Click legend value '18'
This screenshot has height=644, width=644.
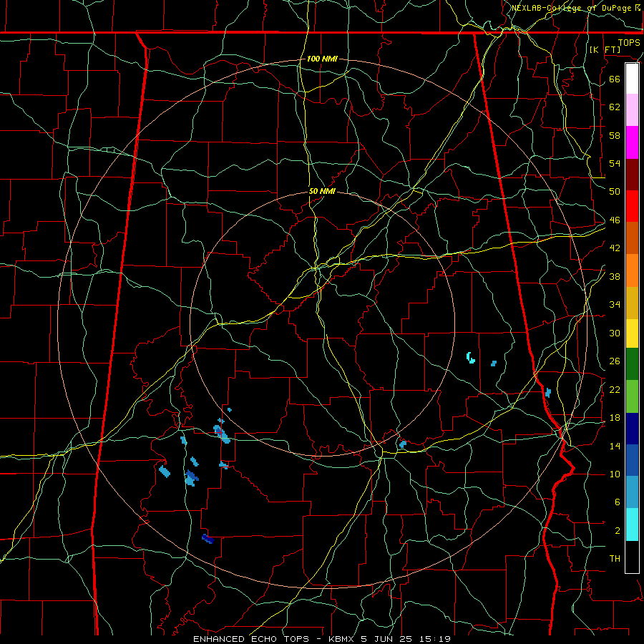click(615, 418)
